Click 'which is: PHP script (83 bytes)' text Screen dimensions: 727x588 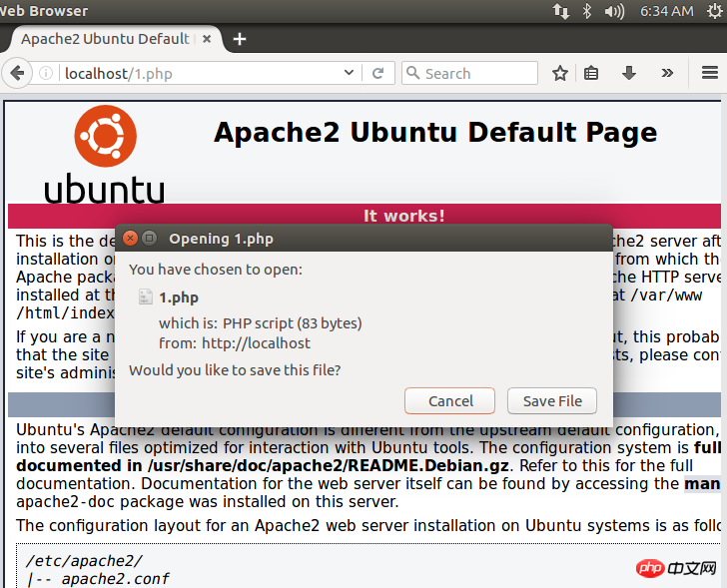pyautogui.click(x=260, y=323)
